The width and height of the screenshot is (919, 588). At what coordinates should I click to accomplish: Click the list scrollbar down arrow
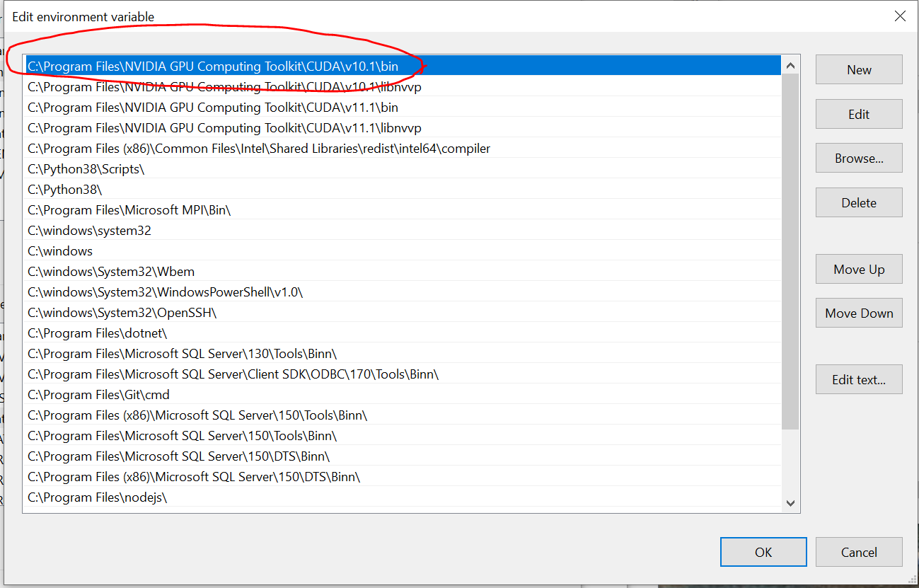[790, 502]
